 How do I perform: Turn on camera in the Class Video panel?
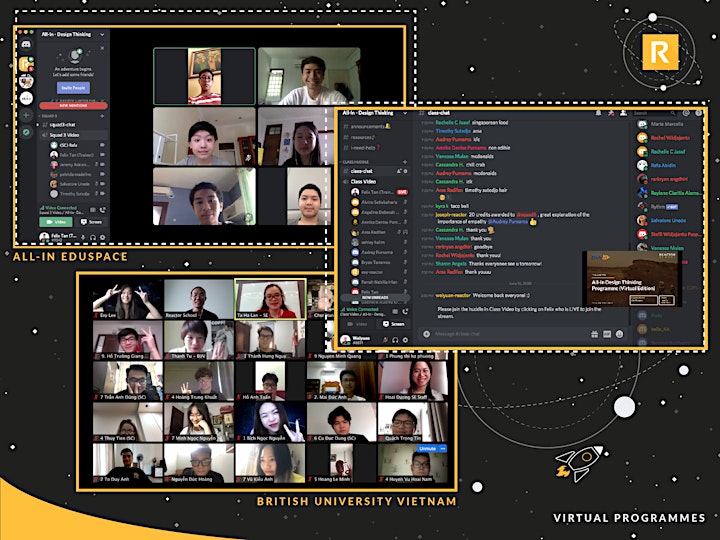coord(358,324)
